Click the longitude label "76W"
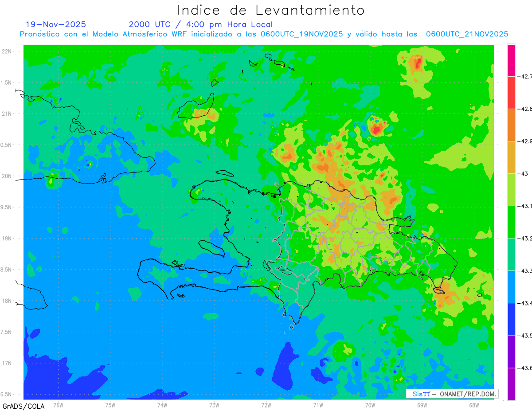This screenshot has height=411, width=532. (58, 405)
